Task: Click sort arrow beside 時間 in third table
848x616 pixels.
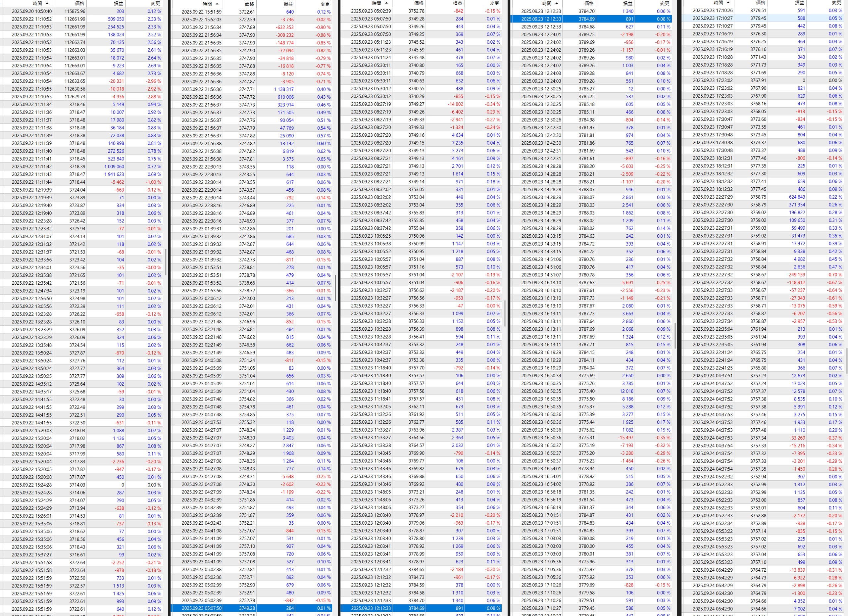Action: (387, 3)
